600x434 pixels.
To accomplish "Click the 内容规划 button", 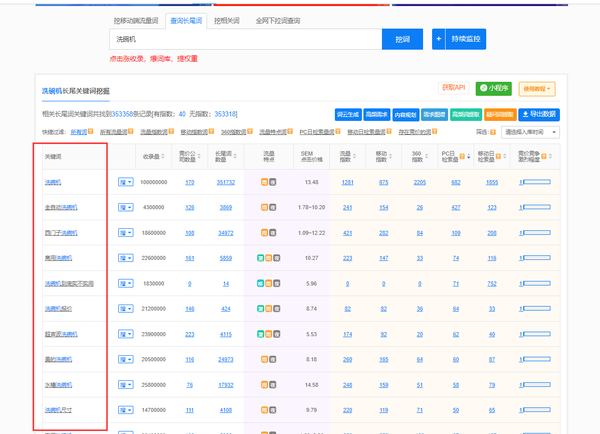I will (x=406, y=114).
